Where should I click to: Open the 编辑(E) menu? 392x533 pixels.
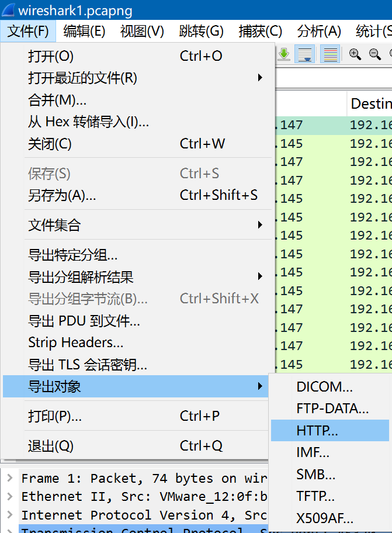84,32
